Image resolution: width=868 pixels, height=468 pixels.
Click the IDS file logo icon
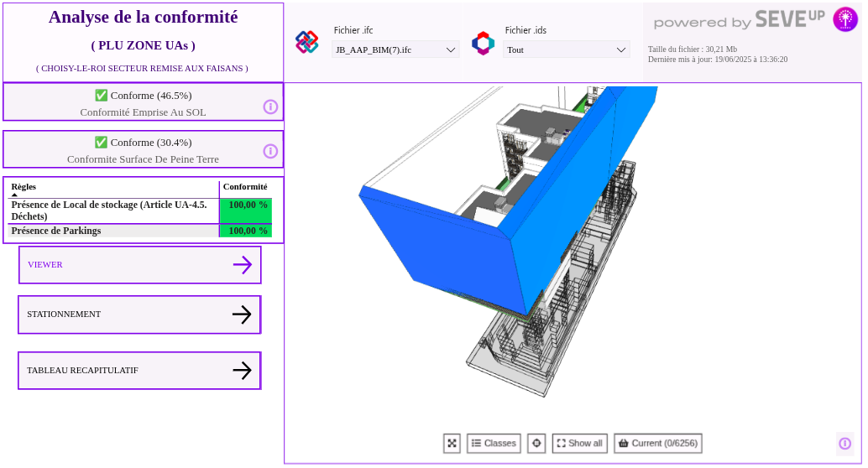tap(483, 44)
